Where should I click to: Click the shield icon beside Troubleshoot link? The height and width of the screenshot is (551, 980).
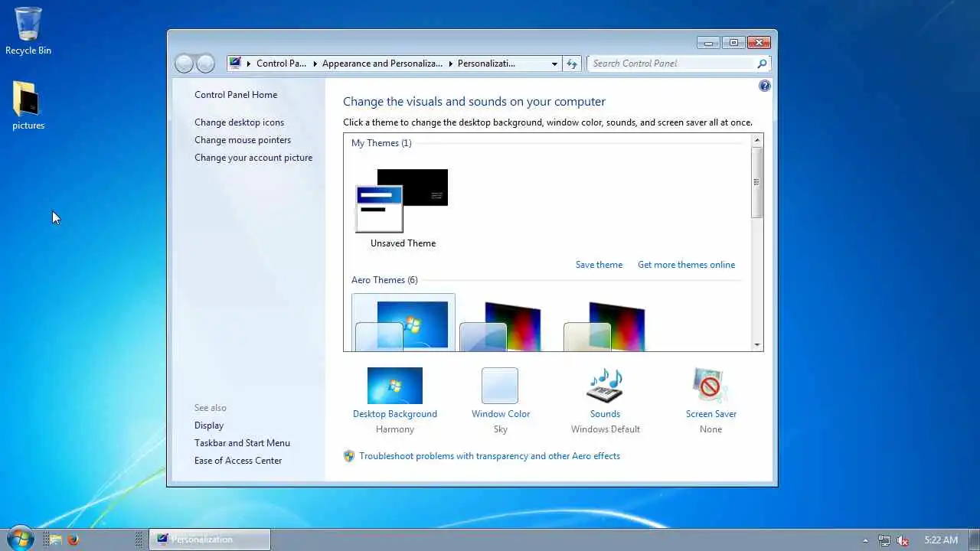point(349,456)
